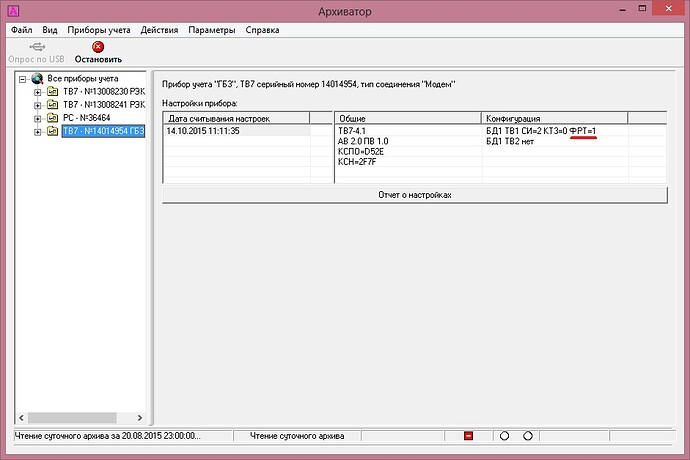Click the tree scrollbar right arrow
This screenshot has width=690, height=460.
140,417
